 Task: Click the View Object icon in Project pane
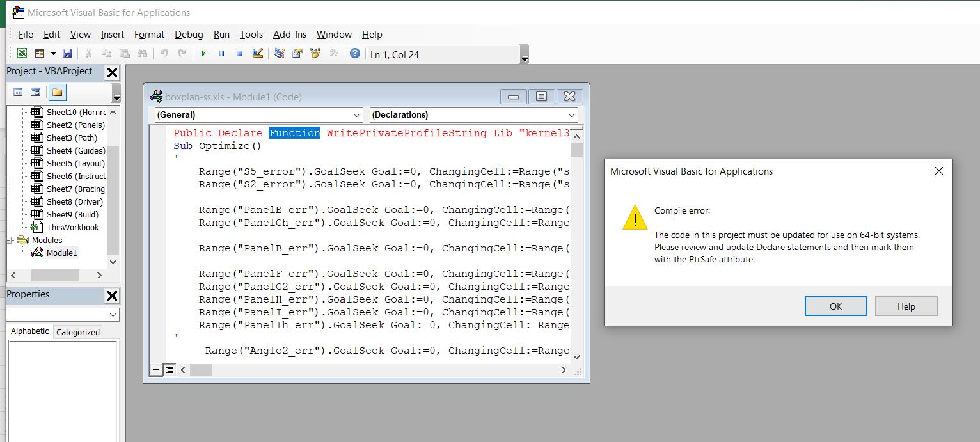point(36,92)
